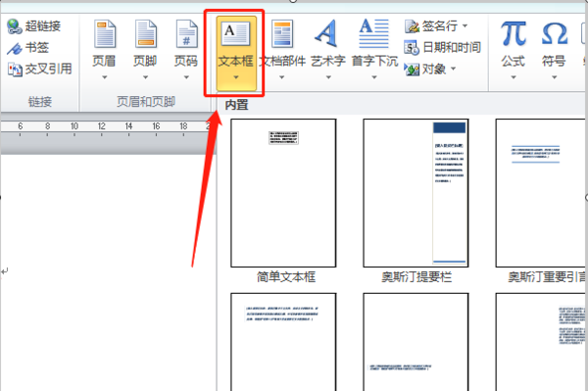Click the Page Number (页码) icon
This screenshot has height=391, width=588.
(x=186, y=34)
